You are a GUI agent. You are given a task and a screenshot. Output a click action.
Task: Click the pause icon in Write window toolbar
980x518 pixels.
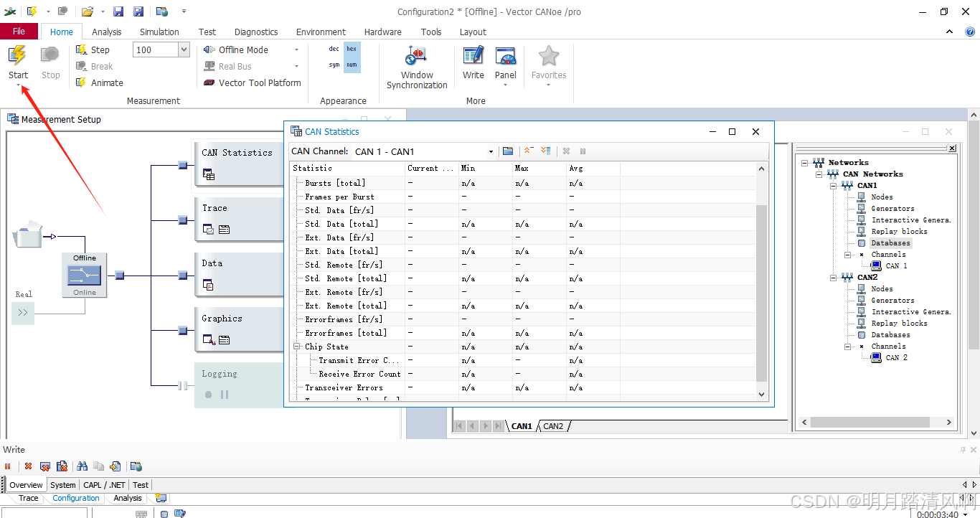(8, 466)
